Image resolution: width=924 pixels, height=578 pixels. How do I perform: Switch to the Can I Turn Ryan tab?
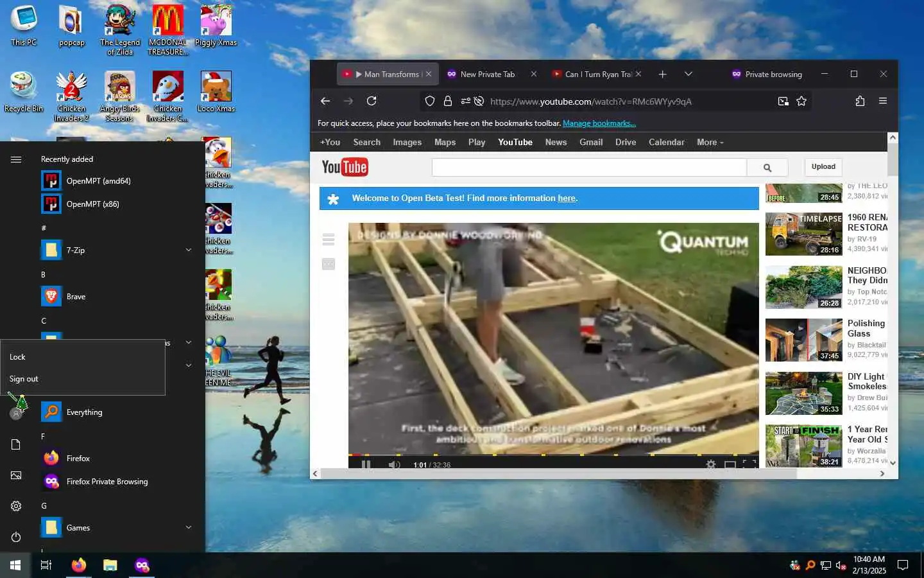597,74
